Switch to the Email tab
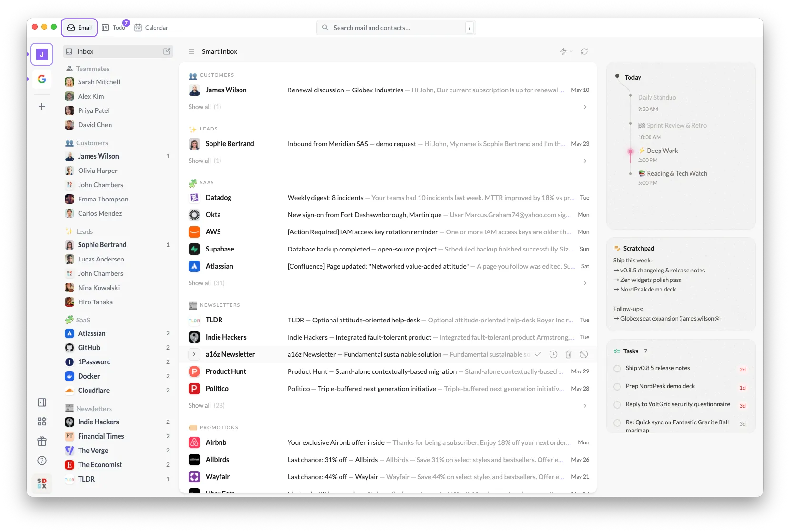790x532 pixels. pos(80,28)
